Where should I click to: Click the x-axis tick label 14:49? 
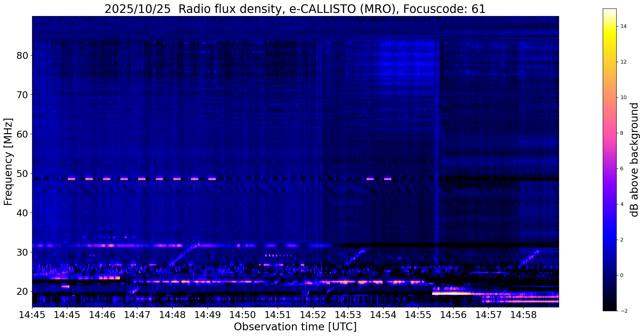tap(207, 315)
